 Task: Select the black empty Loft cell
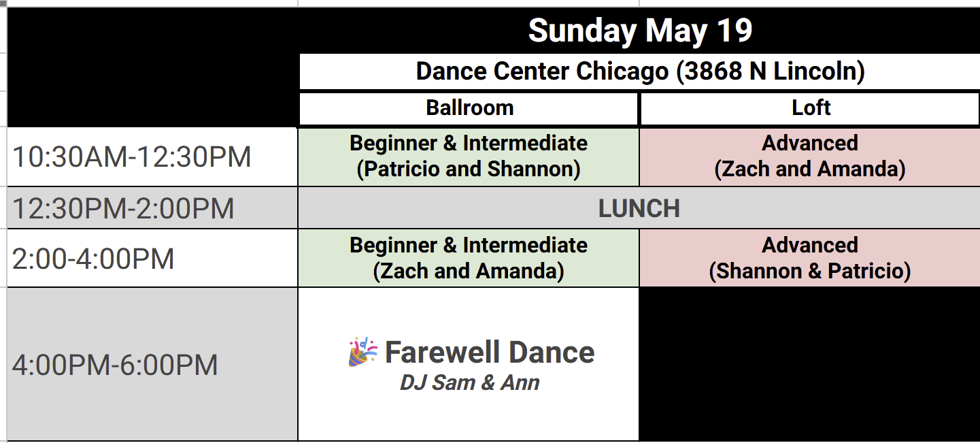pyautogui.click(x=810, y=365)
